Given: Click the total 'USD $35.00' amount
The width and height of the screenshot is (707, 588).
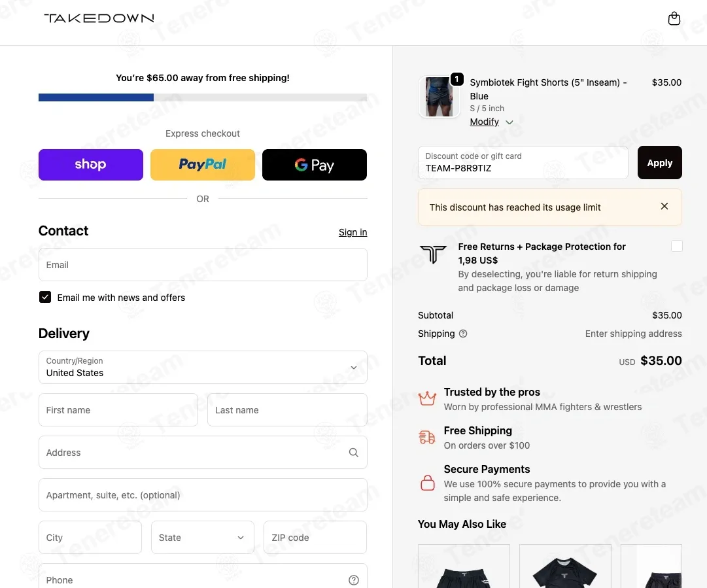Looking at the screenshot, I should tap(650, 361).
